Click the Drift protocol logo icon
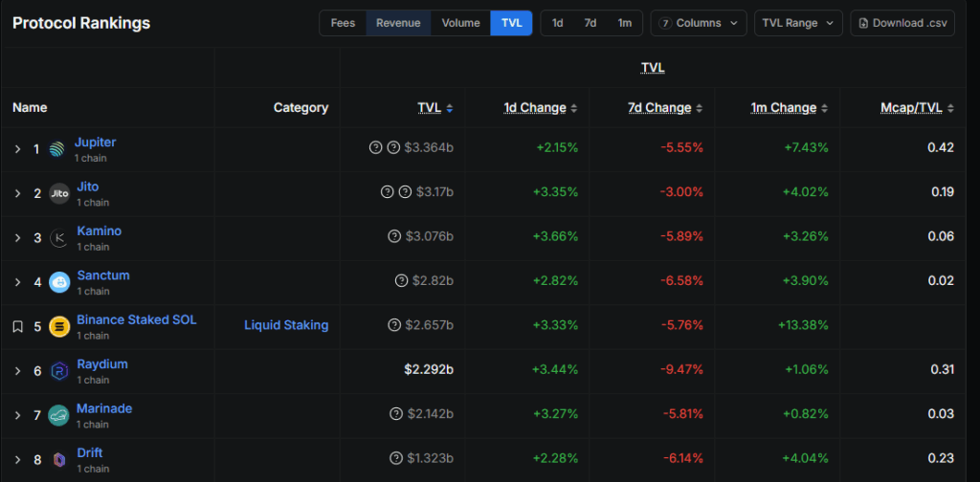 click(59, 459)
